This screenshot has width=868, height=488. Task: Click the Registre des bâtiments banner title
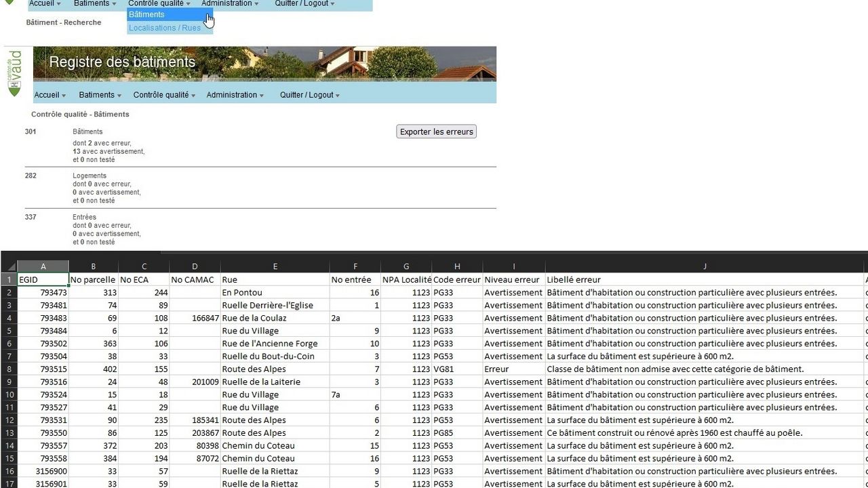(122, 62)
